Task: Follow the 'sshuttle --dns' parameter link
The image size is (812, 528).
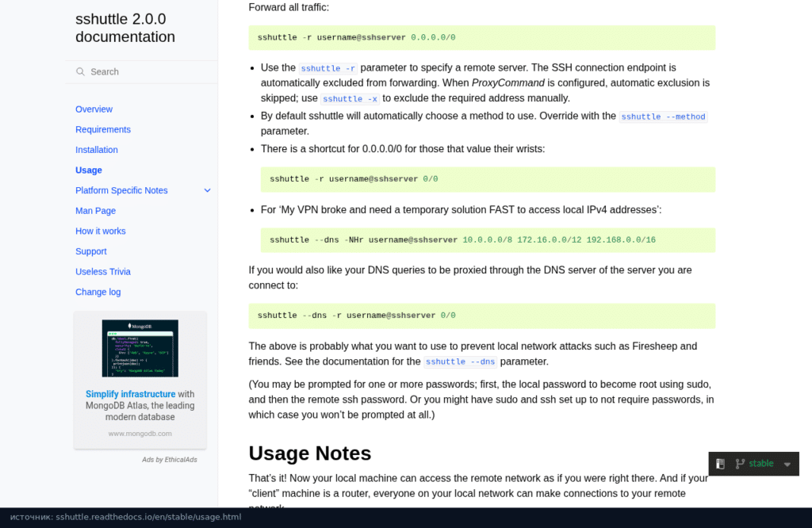Action: coord(461,362)
